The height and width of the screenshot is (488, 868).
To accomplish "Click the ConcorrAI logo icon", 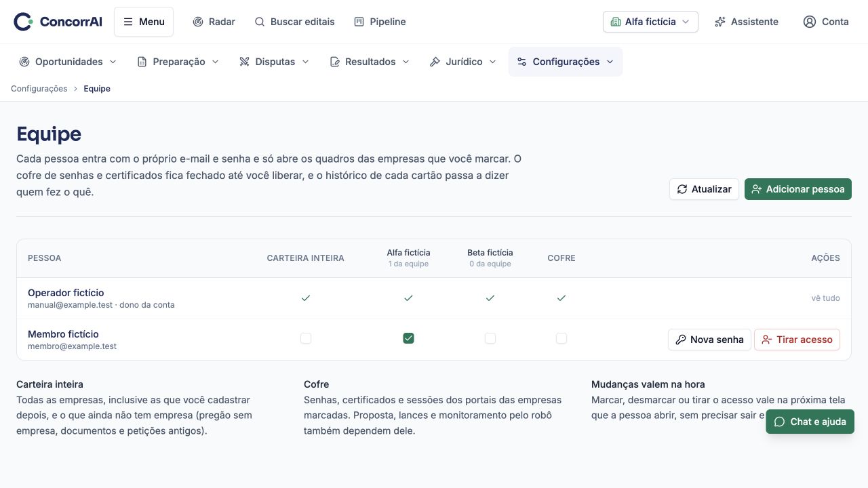I will [x=23, y=22].
